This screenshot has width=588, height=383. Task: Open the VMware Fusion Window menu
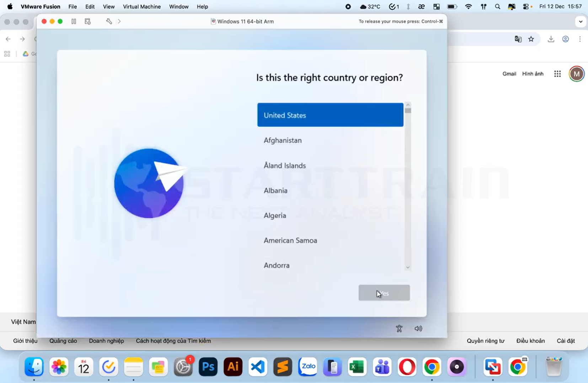178,6
